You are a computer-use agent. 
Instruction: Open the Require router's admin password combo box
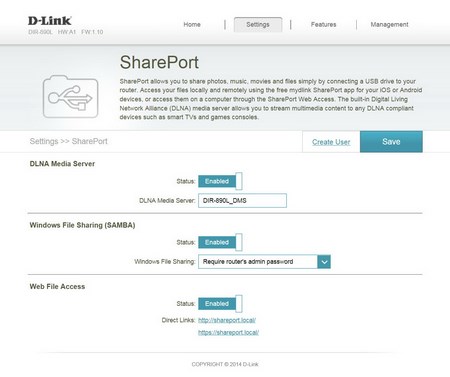coord(264,262)
